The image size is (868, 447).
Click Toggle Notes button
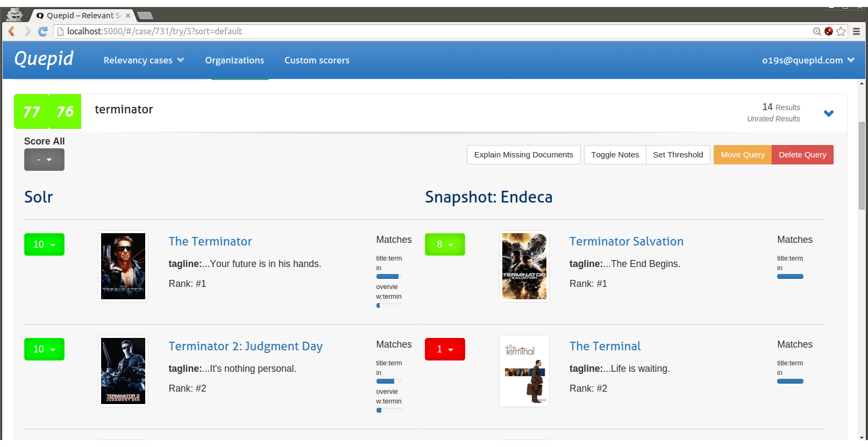click(615, 155)
